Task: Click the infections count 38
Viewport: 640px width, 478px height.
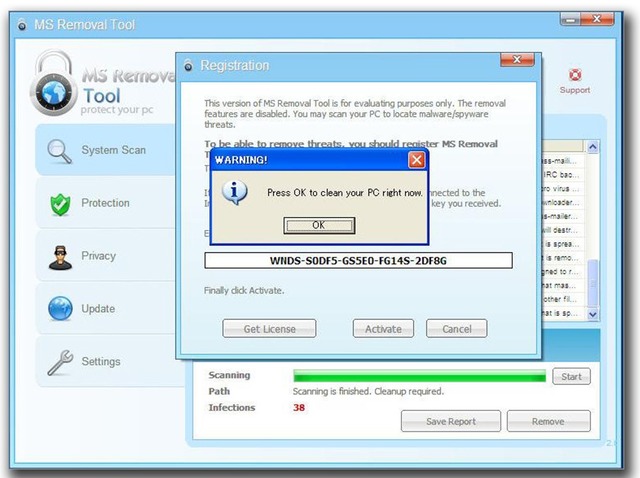Action: pos(299,407)
